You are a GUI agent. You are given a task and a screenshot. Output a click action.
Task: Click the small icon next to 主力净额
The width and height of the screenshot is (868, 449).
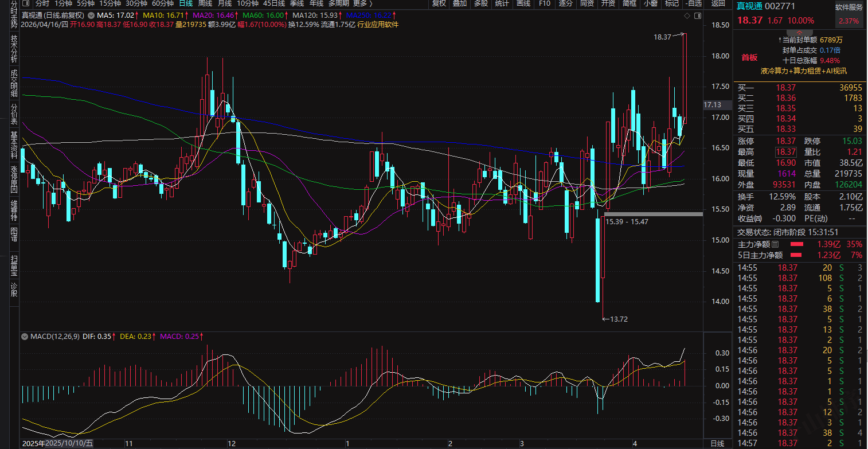[x=775, y=244]
